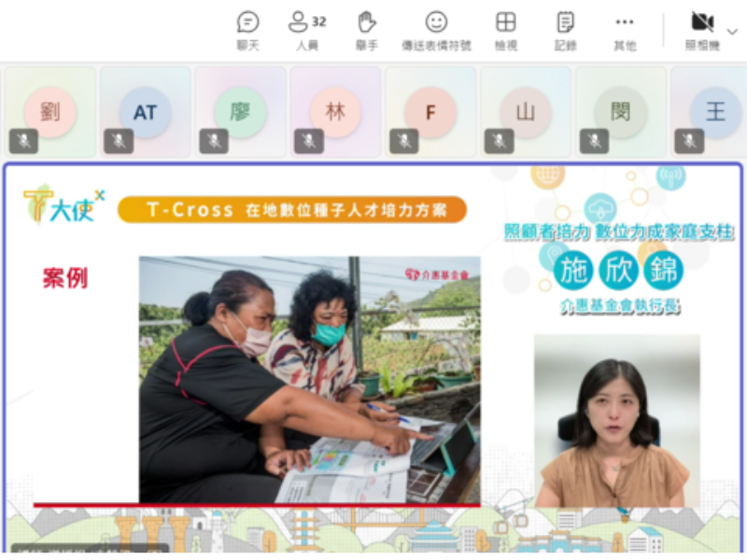Click muted mic icon on 山 tile

(499, 141)
